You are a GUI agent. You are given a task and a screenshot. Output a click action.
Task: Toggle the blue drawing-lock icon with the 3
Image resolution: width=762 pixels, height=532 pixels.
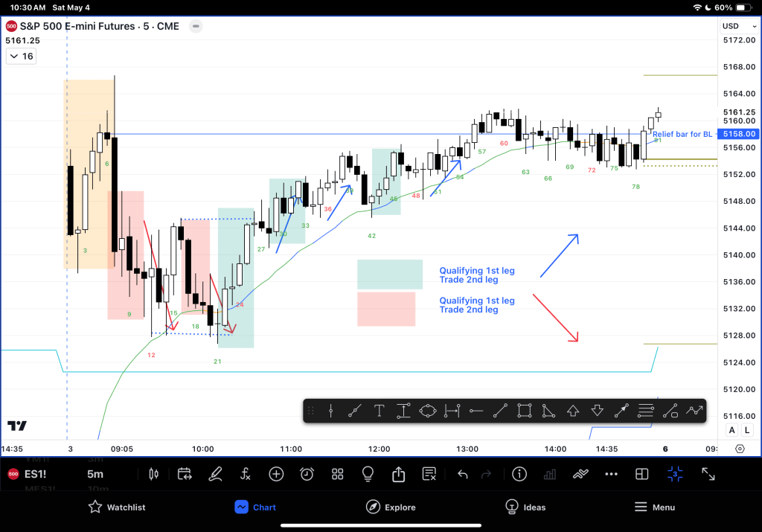(675, 474)
